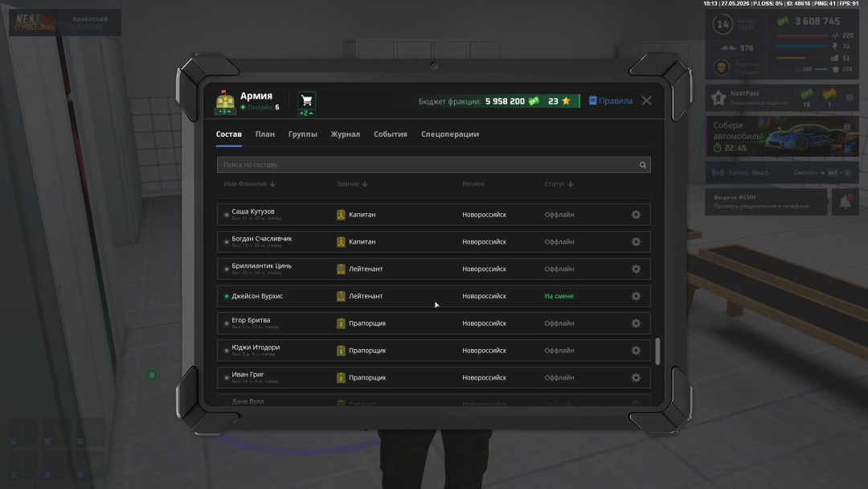Open the Журнал tab
Screen dimensions: 868x489
(x=346, y=134)
